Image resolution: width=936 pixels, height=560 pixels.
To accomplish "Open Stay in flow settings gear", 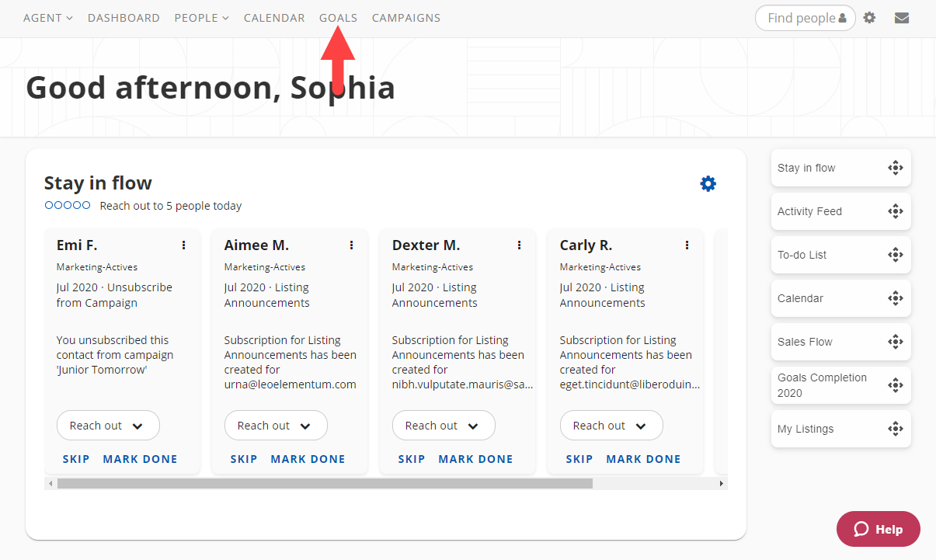I will 708,184.
